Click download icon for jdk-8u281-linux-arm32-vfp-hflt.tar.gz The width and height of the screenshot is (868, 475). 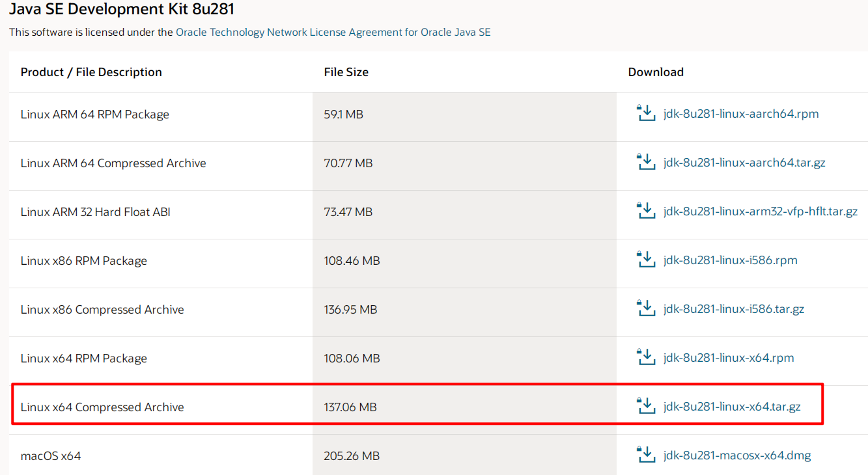click(645, 211)
